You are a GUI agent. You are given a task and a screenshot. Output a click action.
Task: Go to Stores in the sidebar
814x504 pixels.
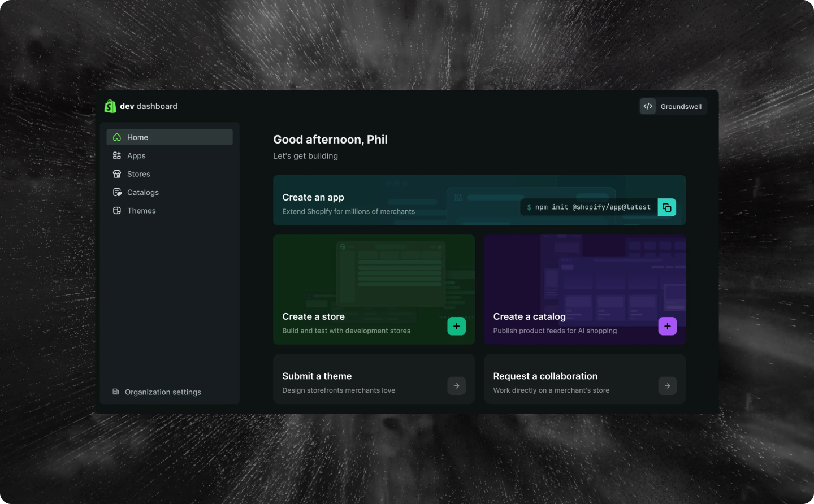point(170,174)
